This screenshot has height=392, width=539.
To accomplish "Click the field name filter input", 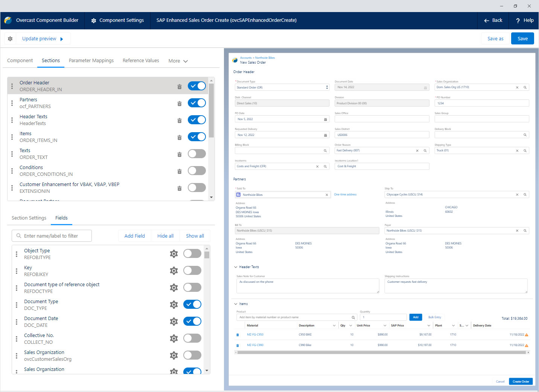I will click(52, 236).
